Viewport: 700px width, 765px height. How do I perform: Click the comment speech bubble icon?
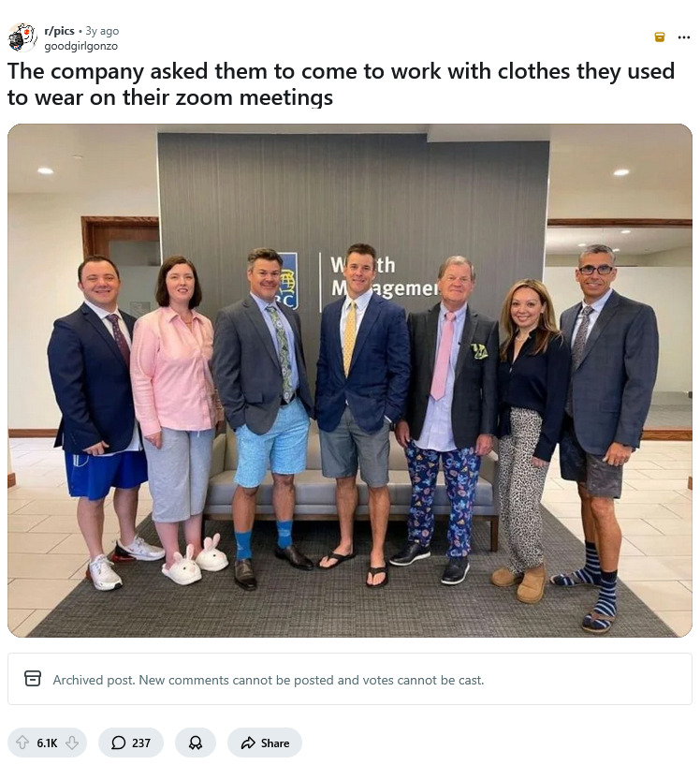(119, 743)
